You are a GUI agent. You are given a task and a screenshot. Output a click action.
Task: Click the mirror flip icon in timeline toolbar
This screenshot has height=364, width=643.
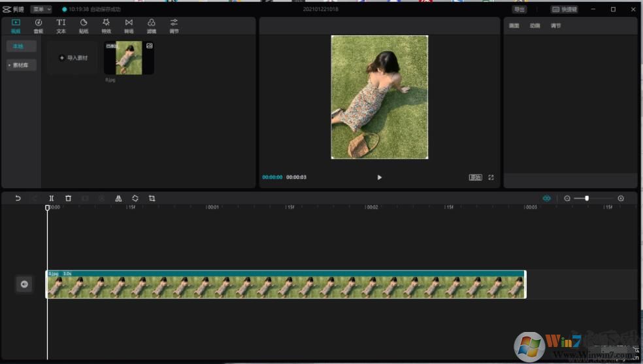118,198
